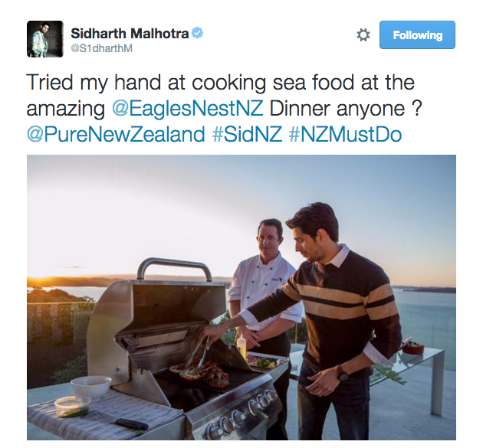Screen dimensions: 483x448
Task: Click the white bowl beside the grill
Action: pyautogui.click(x=91, y=387)
